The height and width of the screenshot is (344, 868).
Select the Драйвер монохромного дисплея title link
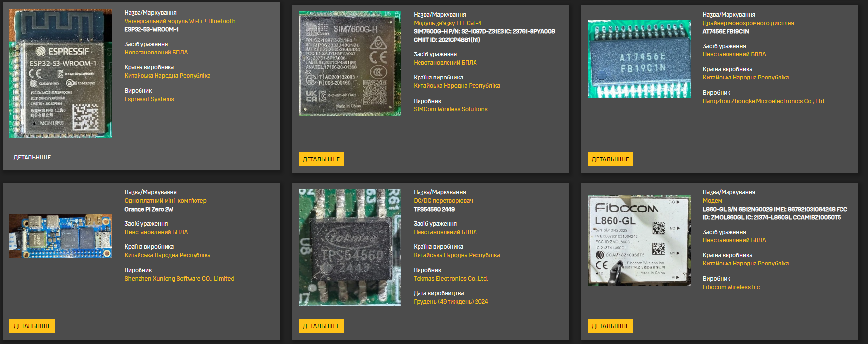tap(748, 23)
